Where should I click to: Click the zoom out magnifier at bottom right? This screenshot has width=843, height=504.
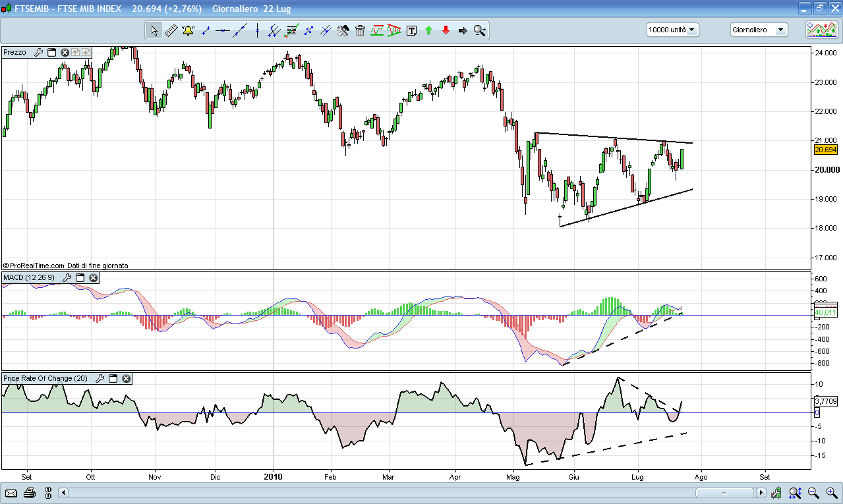coord(813,492)
